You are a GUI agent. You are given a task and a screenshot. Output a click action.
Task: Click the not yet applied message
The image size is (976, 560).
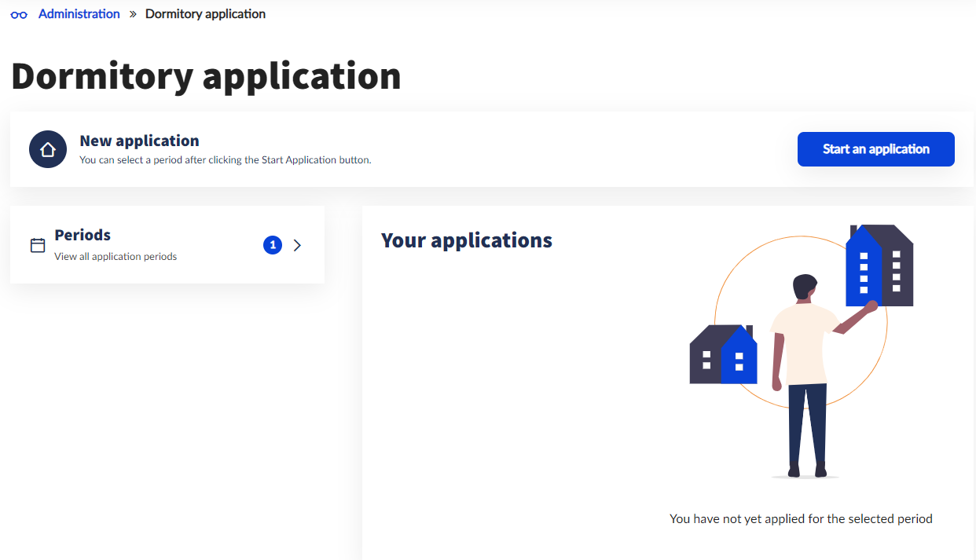pyautogui.click(x=801, y=518)
